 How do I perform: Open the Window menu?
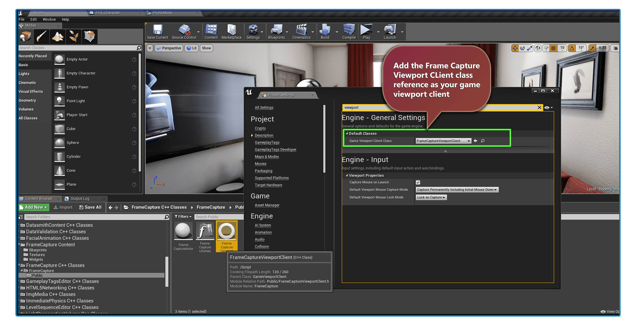49,19
